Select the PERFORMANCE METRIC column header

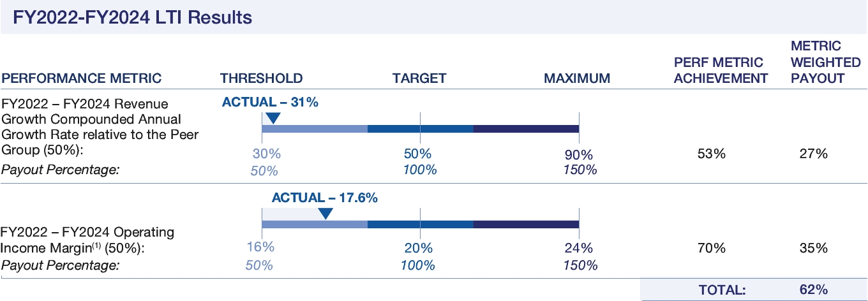pos(82,78)
